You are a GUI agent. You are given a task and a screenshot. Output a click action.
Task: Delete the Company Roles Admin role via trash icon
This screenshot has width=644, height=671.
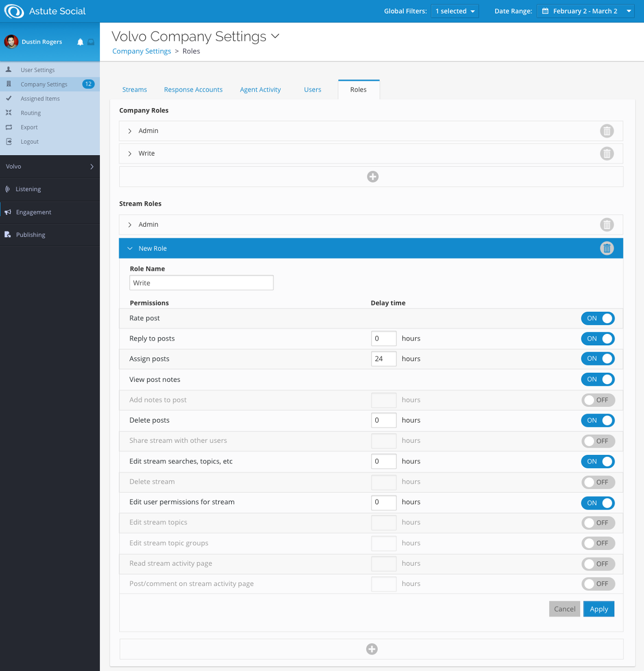coord(607,131)
